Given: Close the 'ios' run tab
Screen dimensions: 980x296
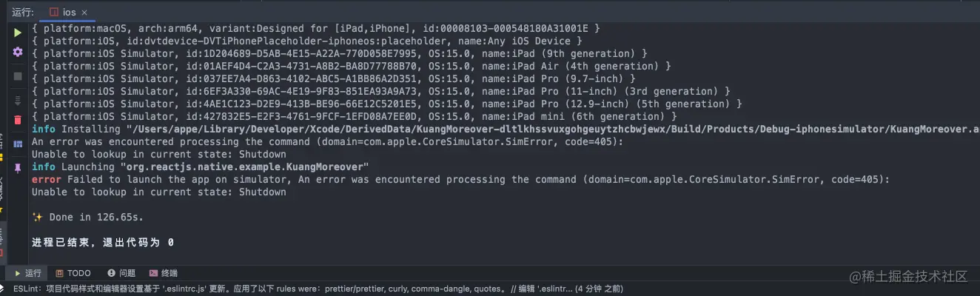Looking at the screenshot, I should (87, 12).
